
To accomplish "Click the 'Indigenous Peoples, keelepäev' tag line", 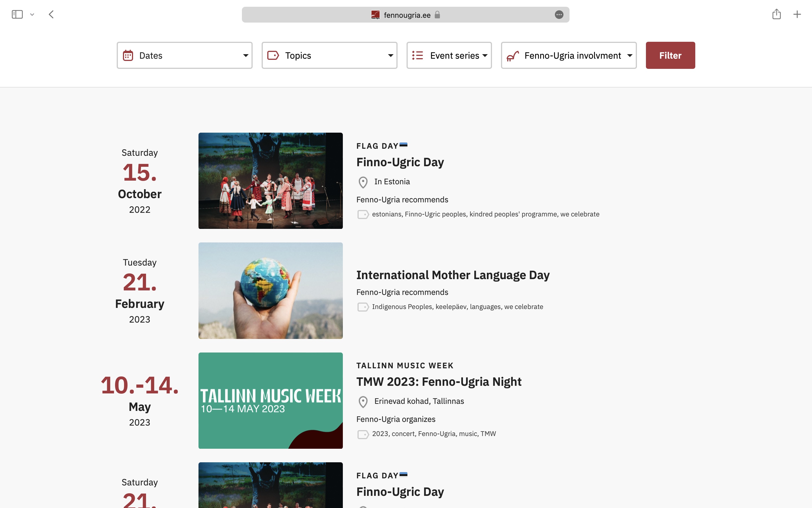I will tap(458, 307).
